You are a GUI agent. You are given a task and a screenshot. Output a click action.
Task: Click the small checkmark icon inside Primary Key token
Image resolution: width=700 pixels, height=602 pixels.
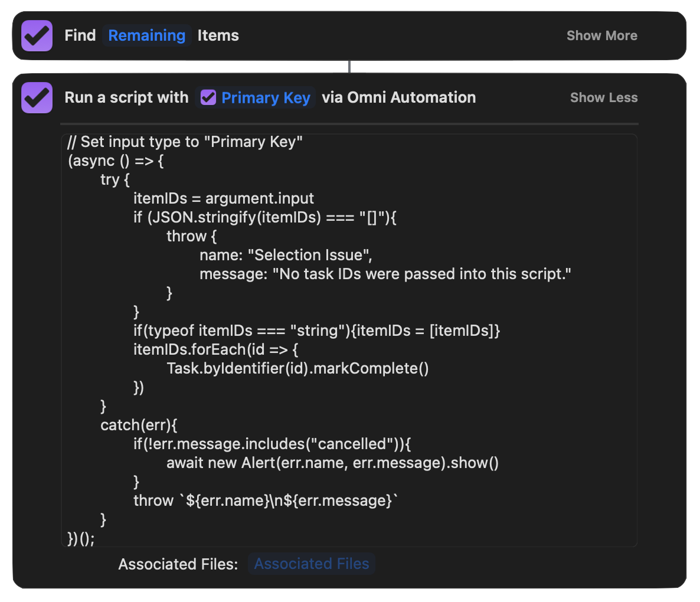[x=208, y=97]
